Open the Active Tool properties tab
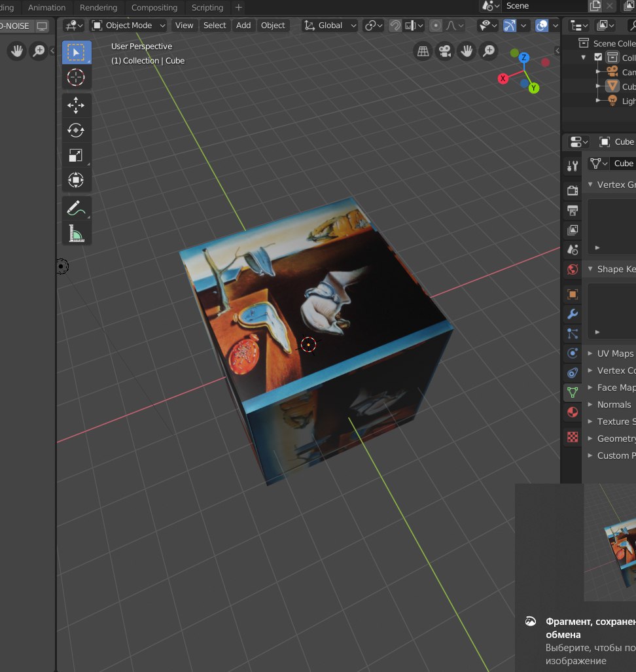The width and height of the screenshot is (636, 672). tap(573, 166)
